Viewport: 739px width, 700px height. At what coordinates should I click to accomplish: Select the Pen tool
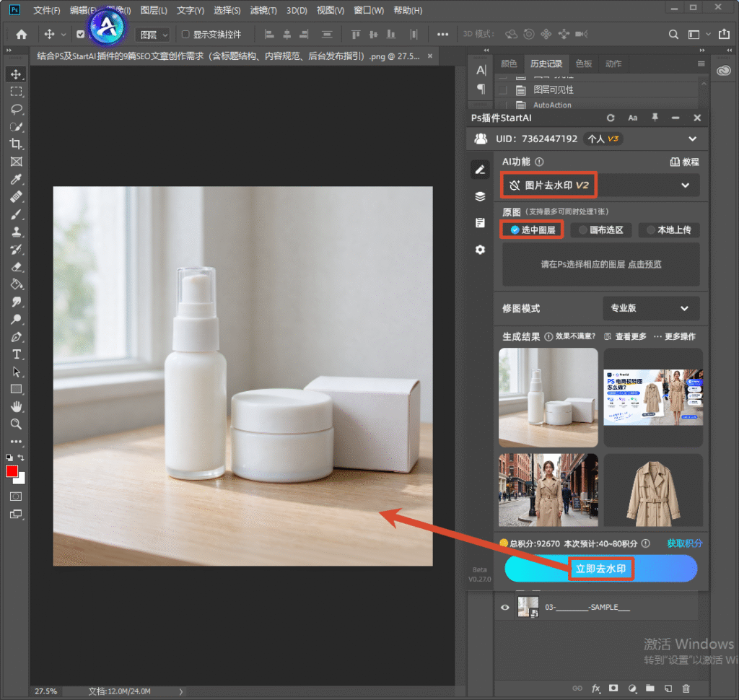(16, 337)
